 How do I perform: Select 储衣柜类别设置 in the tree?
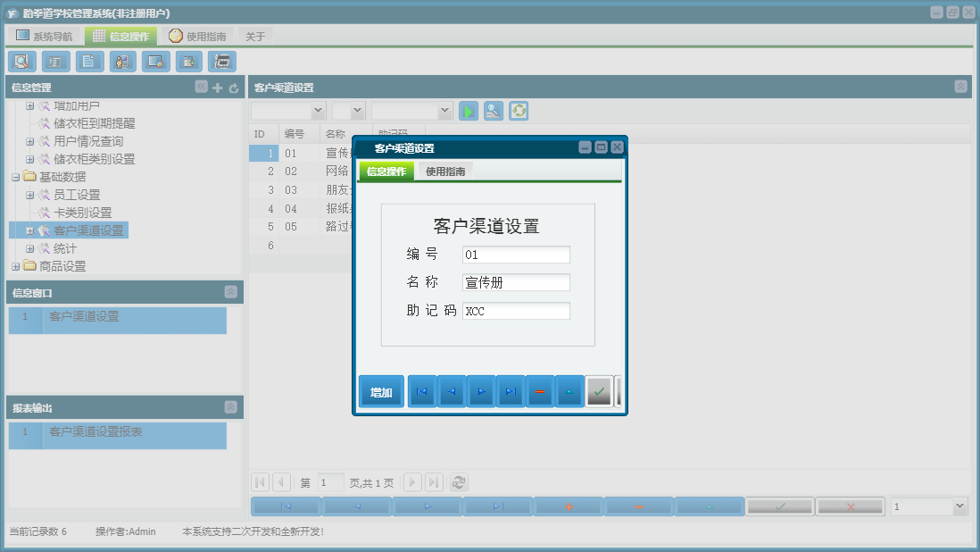(94, 159)
